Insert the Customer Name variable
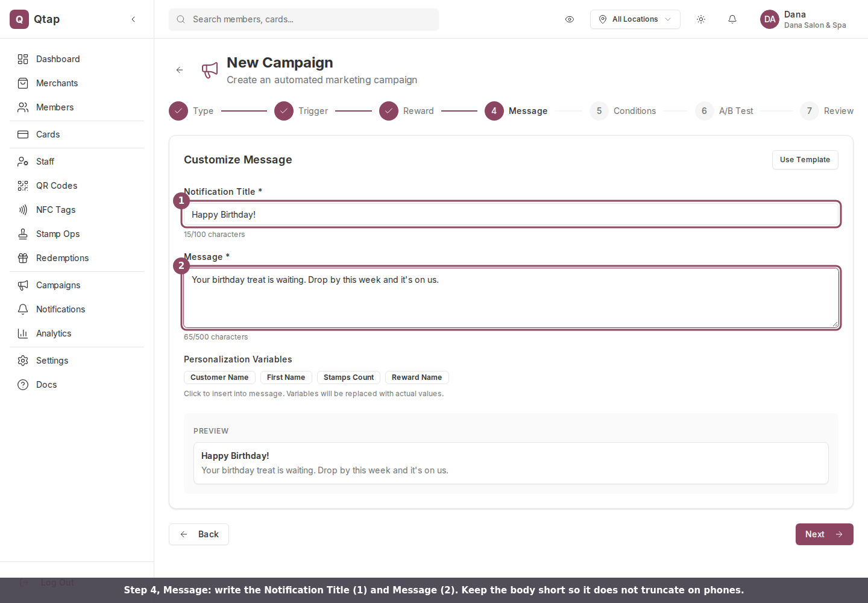 (x=219, y=377)
